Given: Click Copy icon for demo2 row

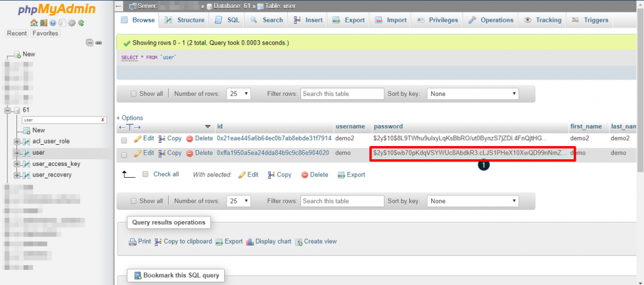Looking at the screenshot, I should click(162, 139).
